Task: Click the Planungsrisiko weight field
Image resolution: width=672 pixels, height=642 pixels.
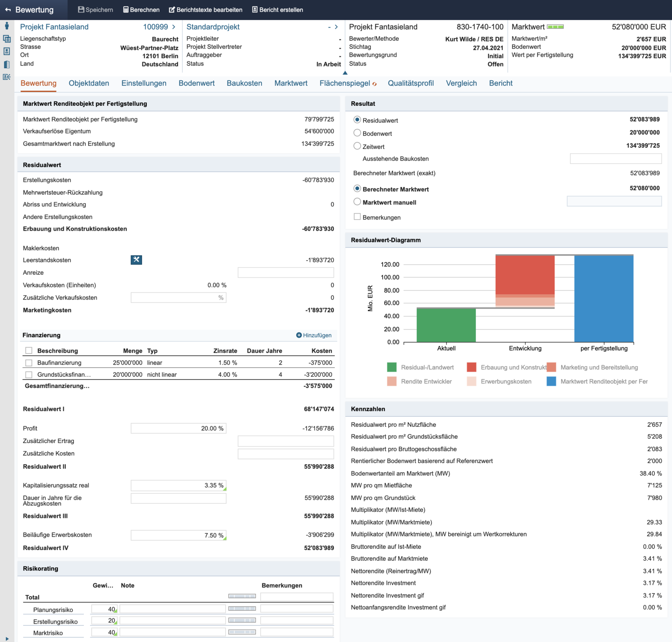Action: tap(104, 609)
